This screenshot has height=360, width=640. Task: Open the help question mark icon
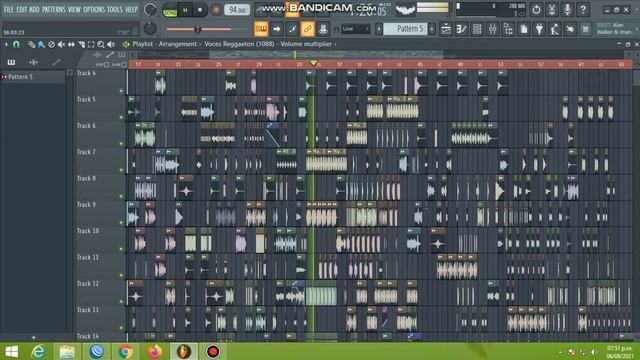click(583, 9)
